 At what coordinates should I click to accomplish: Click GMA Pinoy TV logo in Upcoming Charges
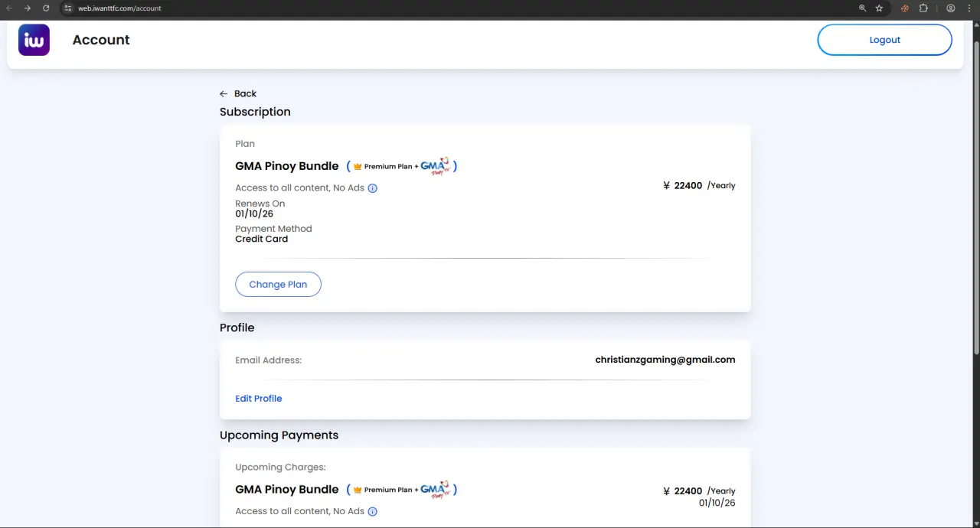coord(435,489)
